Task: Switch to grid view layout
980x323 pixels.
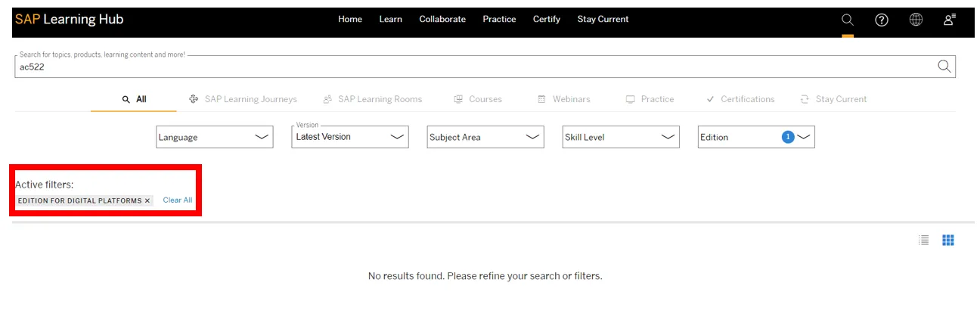Action: (947, 241)
